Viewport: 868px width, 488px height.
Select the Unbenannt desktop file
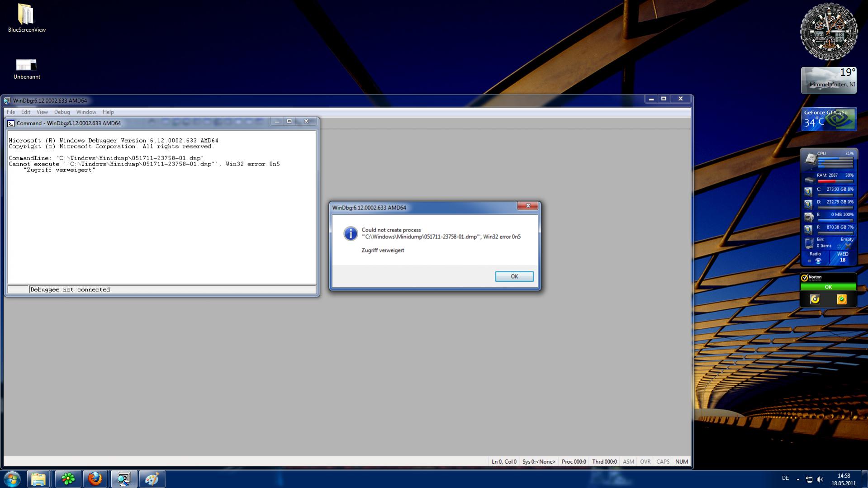pos(27,69)
